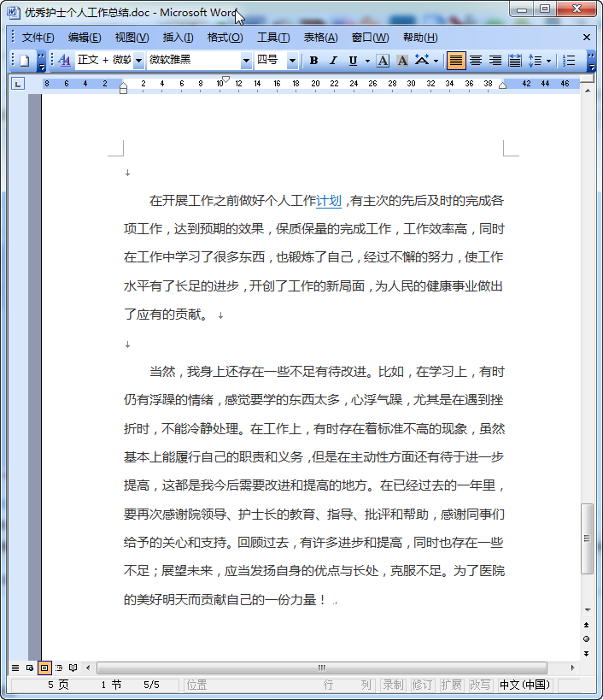Click the character scaling icon
Viewport: 603px width, 700px height.
point(422,61)
